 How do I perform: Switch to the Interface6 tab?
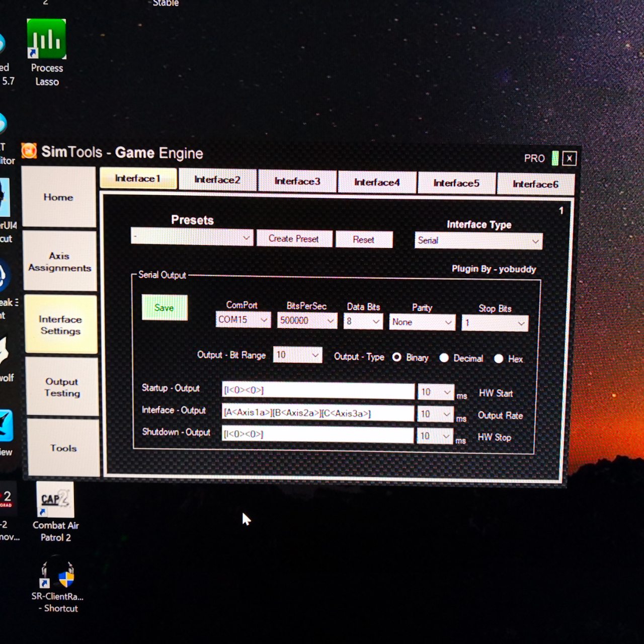point(535,184)
